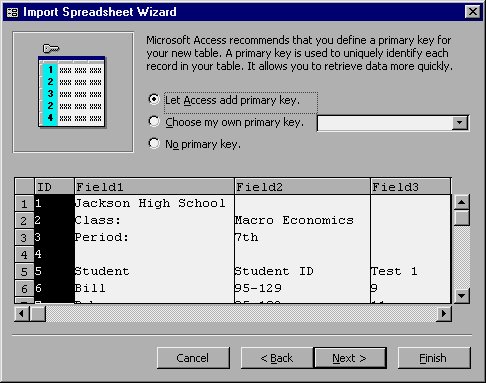This screenshot has width=486, height=383.
Task: Click the Field3 column header
Action: point(411,187)
